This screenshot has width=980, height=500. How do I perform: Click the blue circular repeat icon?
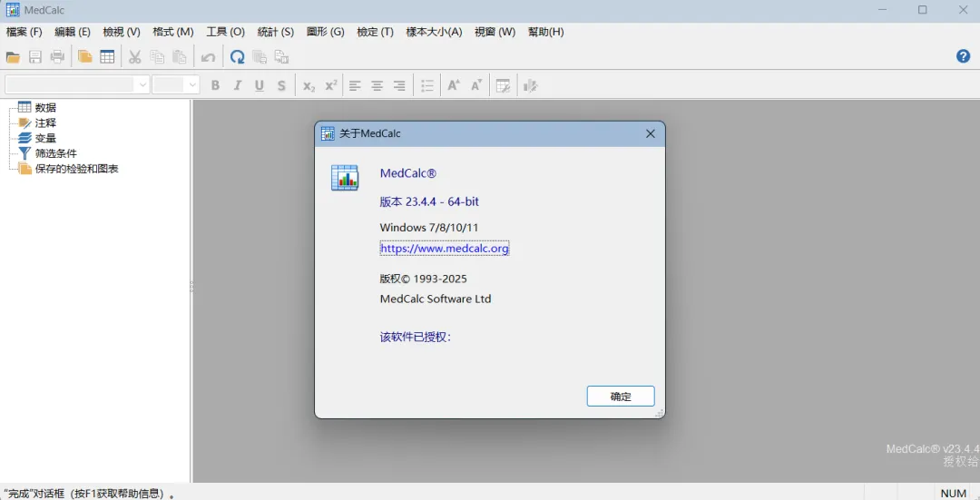[x=237, y=57]
